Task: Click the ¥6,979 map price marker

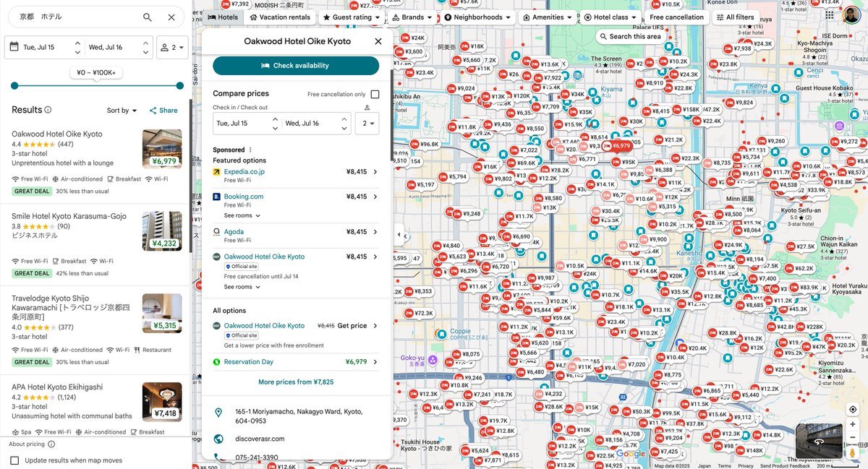Action: (x=617, y=146)
